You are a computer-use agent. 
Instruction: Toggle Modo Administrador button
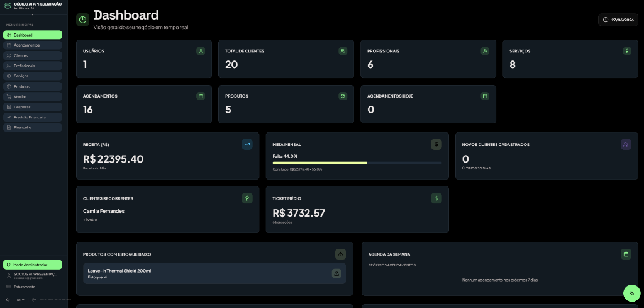click(33, 265)
